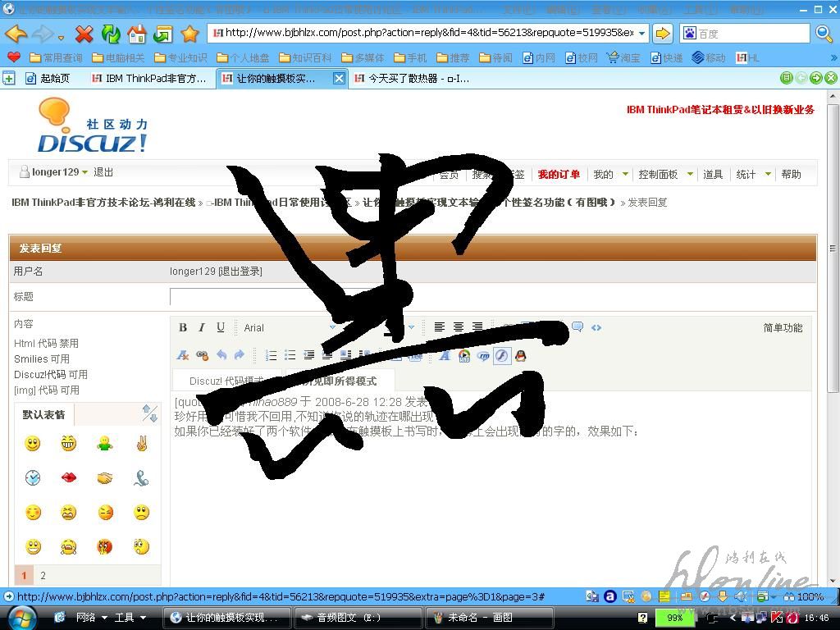Screen dimensions: 840x630
Task: Insert unordered bullet list
Action: click(x=290, y=354)
